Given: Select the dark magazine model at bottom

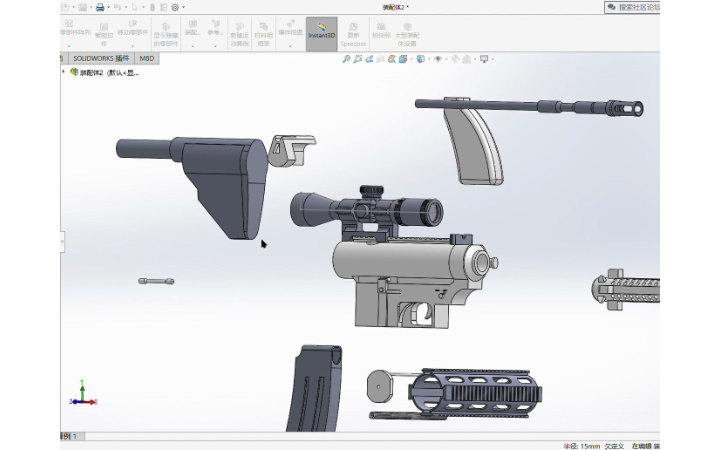Looking at the screenshot, I should click(315, 388).
